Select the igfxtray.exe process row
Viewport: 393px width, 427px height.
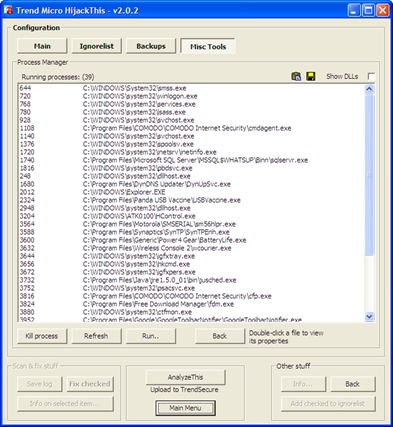(x=192, y=256)
